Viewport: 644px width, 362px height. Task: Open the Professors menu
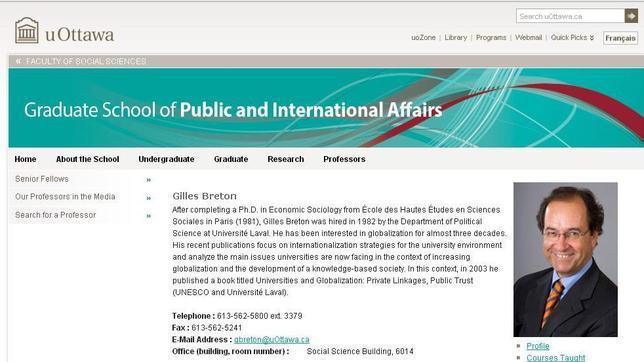click(x=344, y=159)
